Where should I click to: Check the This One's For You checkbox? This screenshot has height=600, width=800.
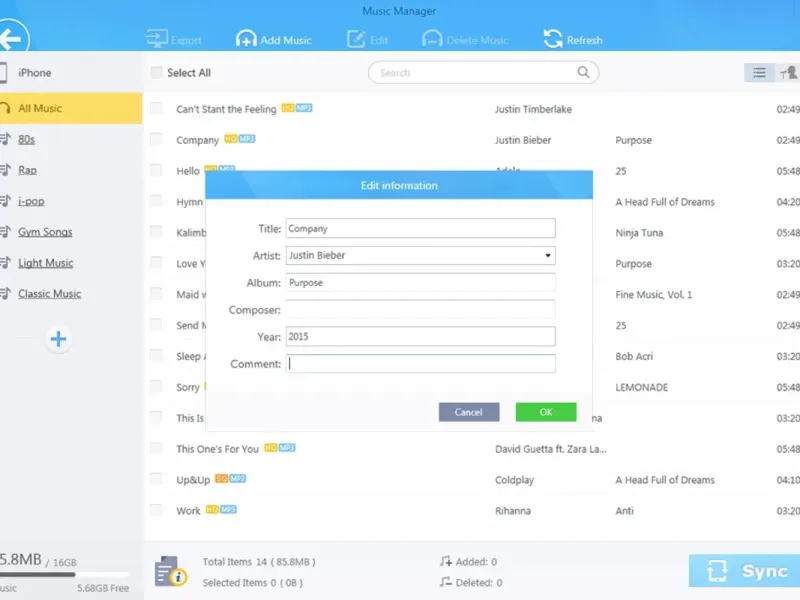156,448
